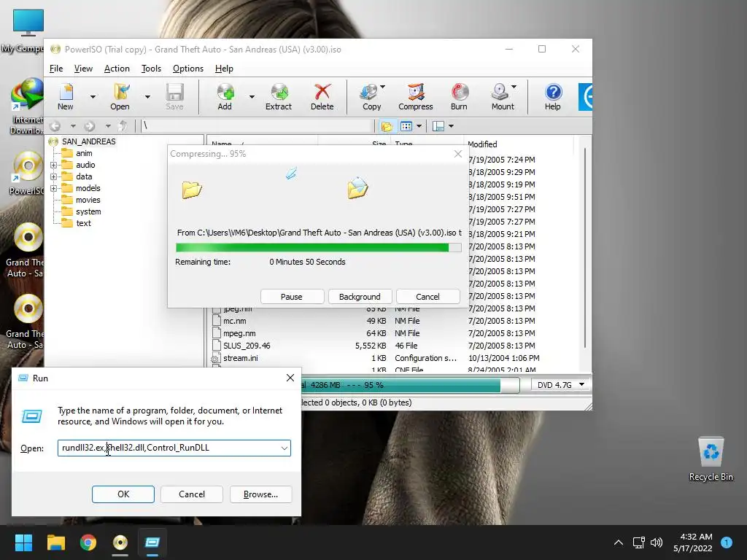The width and height of the screenshot is (747, 560).
Task: Cancel the compressing dialog
Action: [x=427, y=297]
